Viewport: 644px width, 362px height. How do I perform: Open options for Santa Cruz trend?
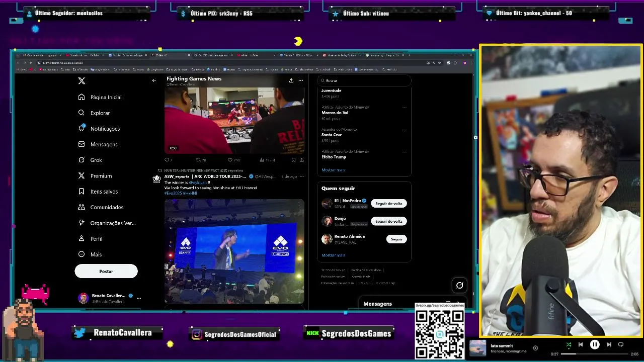coord(404,130)
